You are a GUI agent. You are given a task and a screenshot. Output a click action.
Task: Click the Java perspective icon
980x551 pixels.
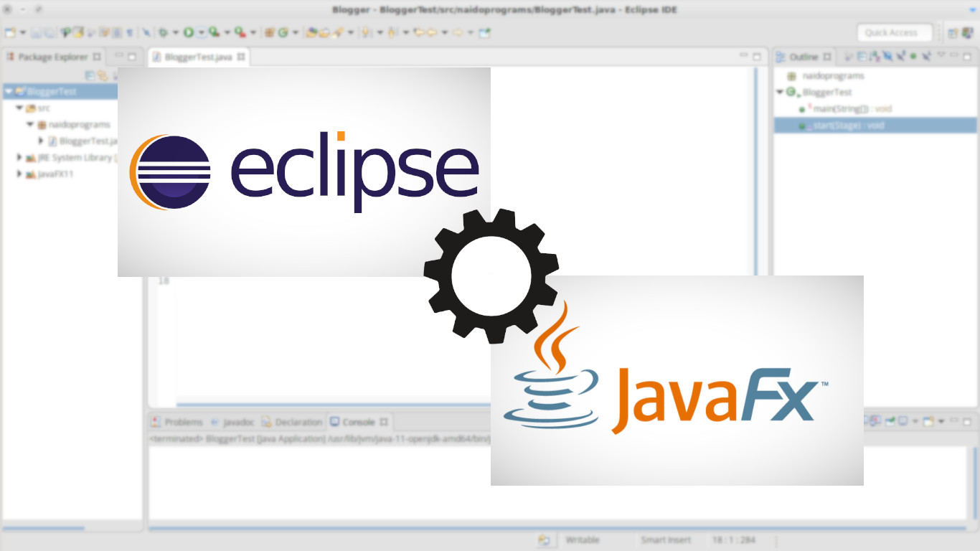tap(967, 32)
